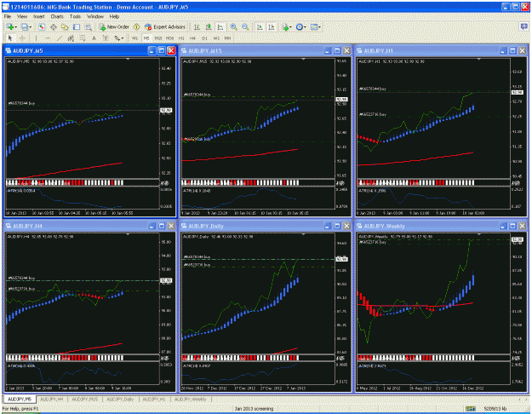
Task: Click the connection status bars icon
Action: pyautogui.click(x=470, y=409)
